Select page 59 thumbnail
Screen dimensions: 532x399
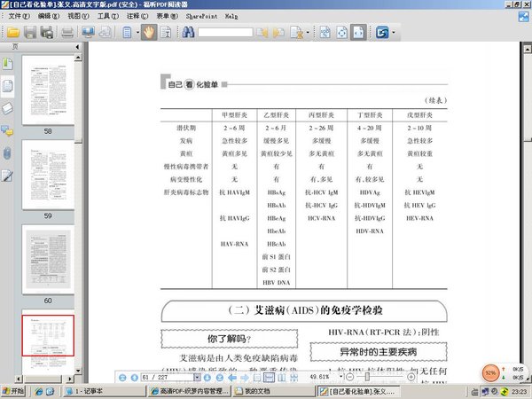pos(48,175)
